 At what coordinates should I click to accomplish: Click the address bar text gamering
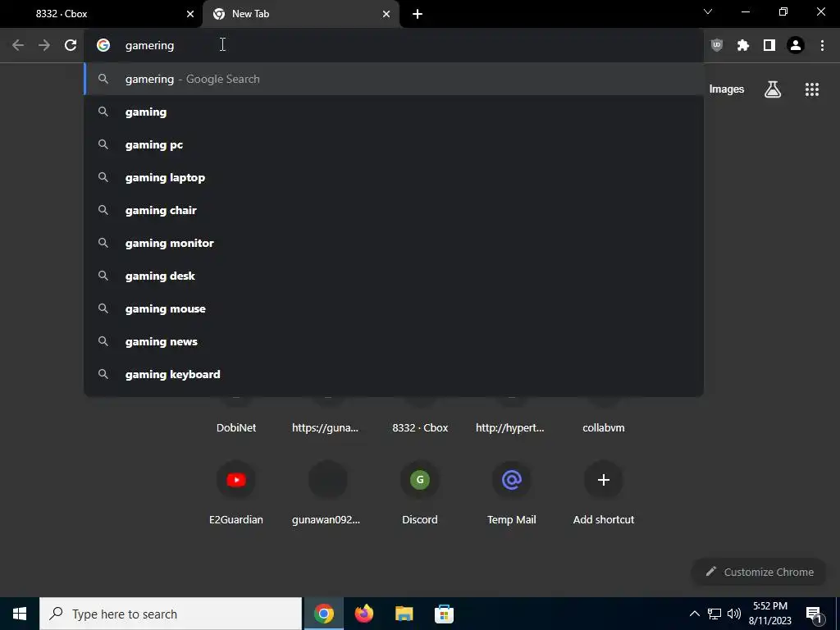(x=149, y=46)
